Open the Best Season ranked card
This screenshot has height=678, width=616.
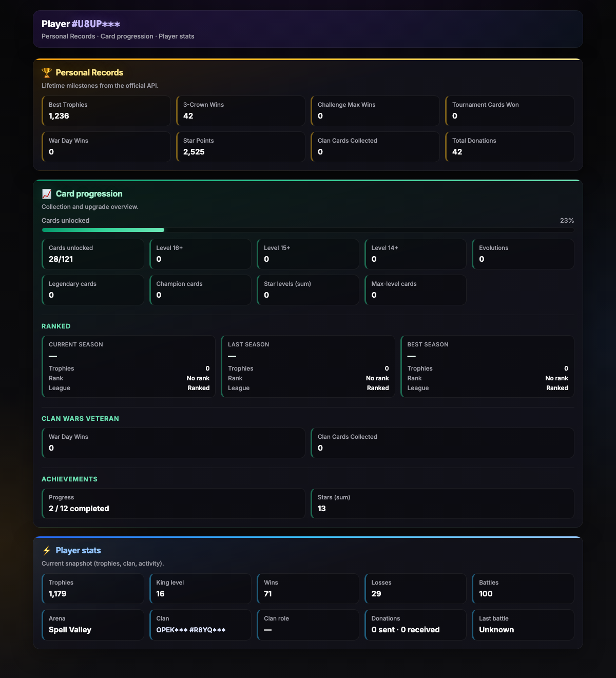tap(487, 366)
